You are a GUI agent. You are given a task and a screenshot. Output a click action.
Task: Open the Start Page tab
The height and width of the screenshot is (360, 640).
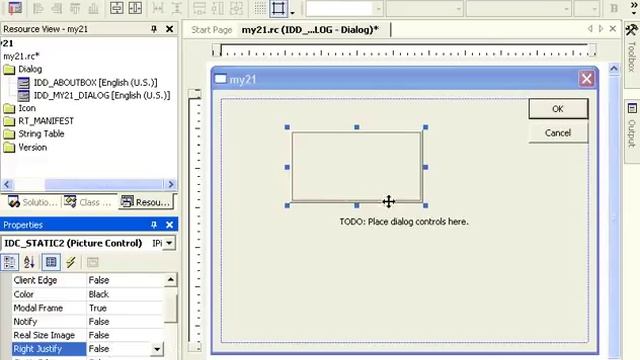pyautogui.click(x=211, y=30)
